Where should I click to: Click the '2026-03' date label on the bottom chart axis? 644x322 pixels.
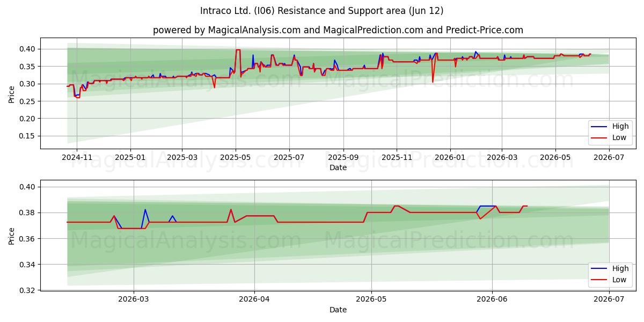click(134, 300)
